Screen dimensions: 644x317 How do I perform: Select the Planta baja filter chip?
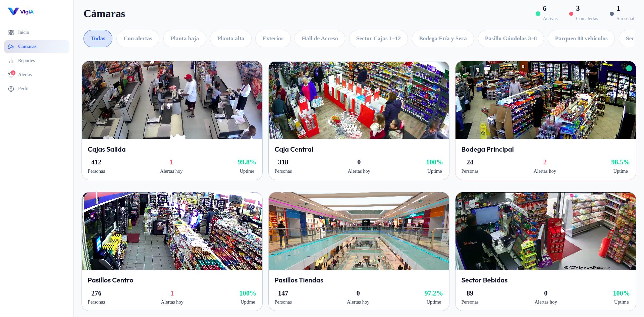[x=185, y=39]
